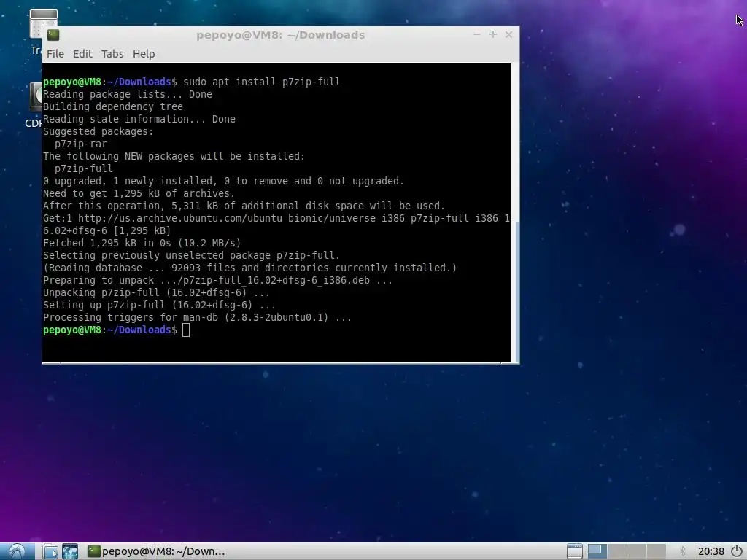Open the Lubuntu start menu button
This screenshot has height=560, width=747.
pos(18,551)
